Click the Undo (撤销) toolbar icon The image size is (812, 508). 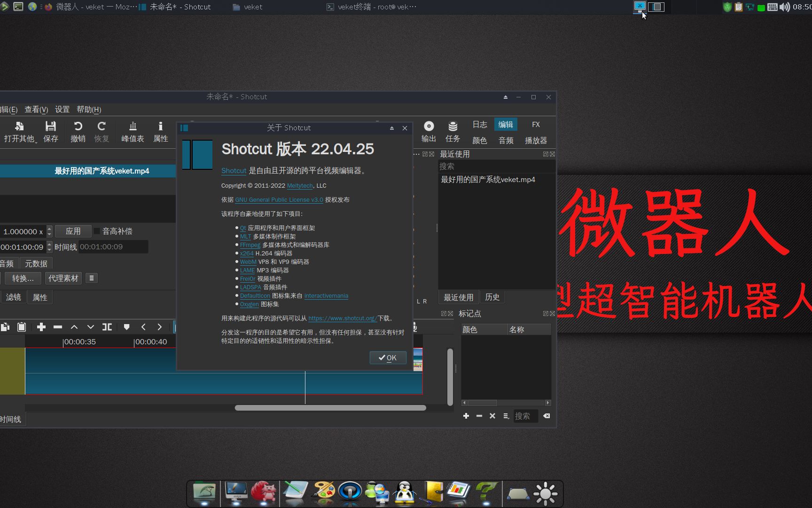point(78,126)
